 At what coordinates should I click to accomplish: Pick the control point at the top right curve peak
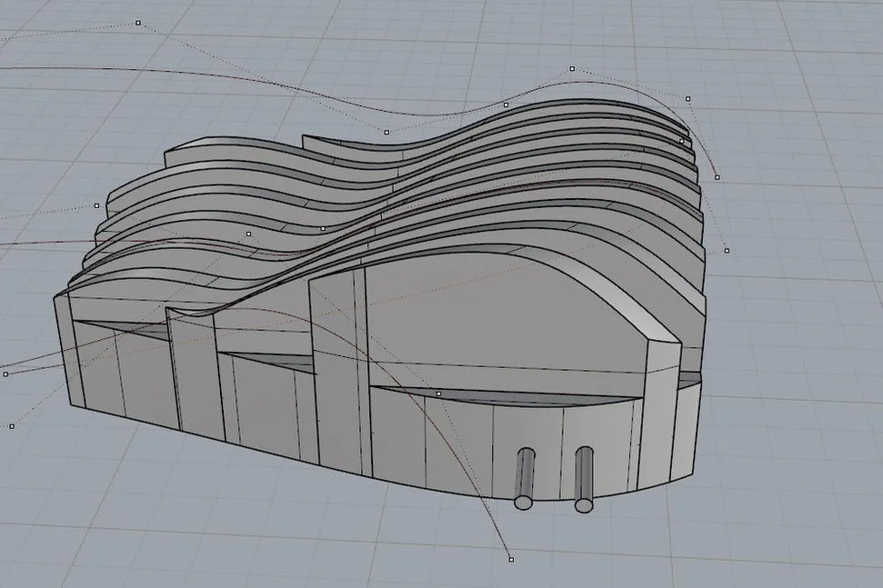pyautogui.click(x=572, y=69)
